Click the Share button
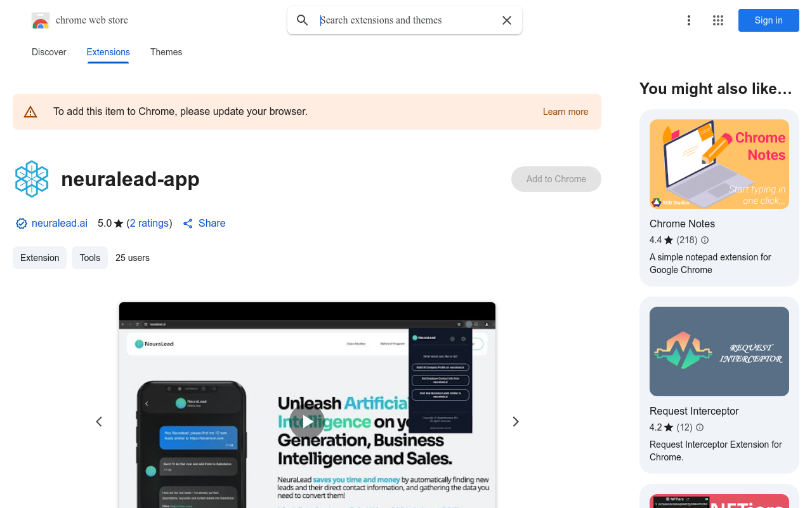 click(204, 224)
